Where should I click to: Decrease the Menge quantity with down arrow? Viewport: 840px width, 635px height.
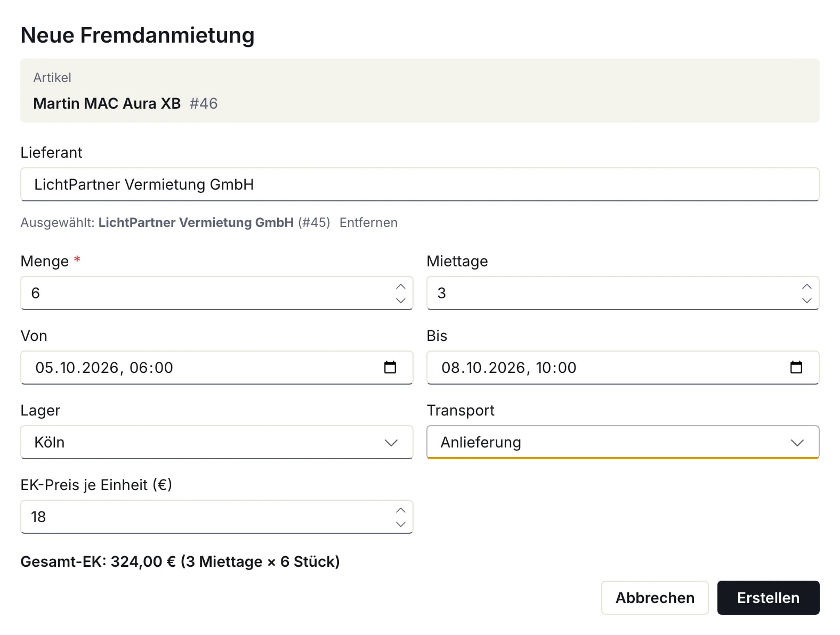(x=401, y=300)
